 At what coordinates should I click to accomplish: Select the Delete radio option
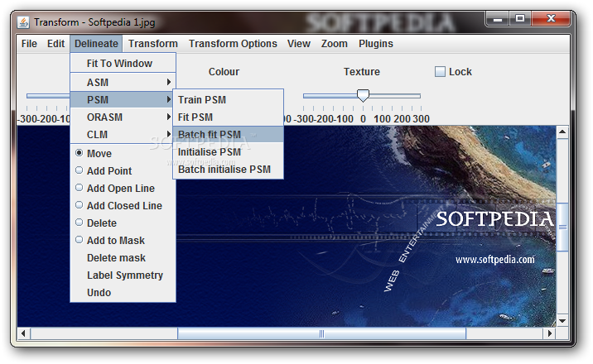coord(123,223)
